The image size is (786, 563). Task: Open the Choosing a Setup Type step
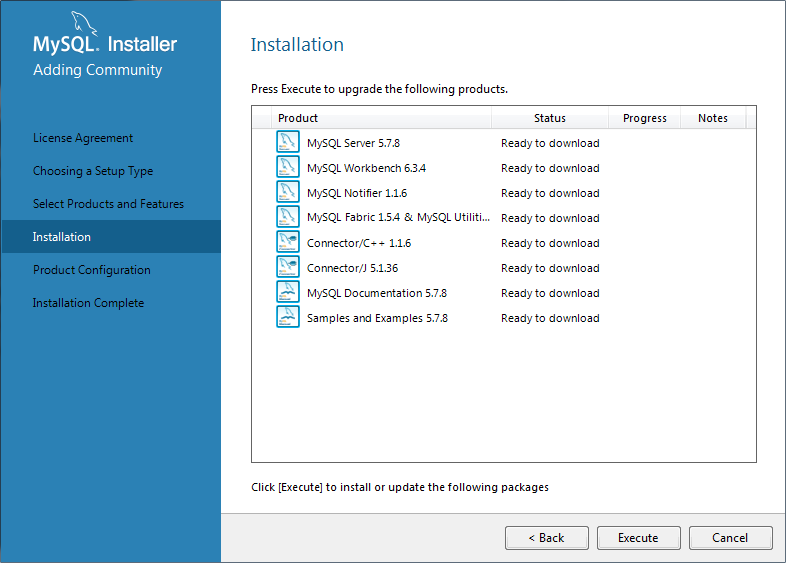(93, 171)
